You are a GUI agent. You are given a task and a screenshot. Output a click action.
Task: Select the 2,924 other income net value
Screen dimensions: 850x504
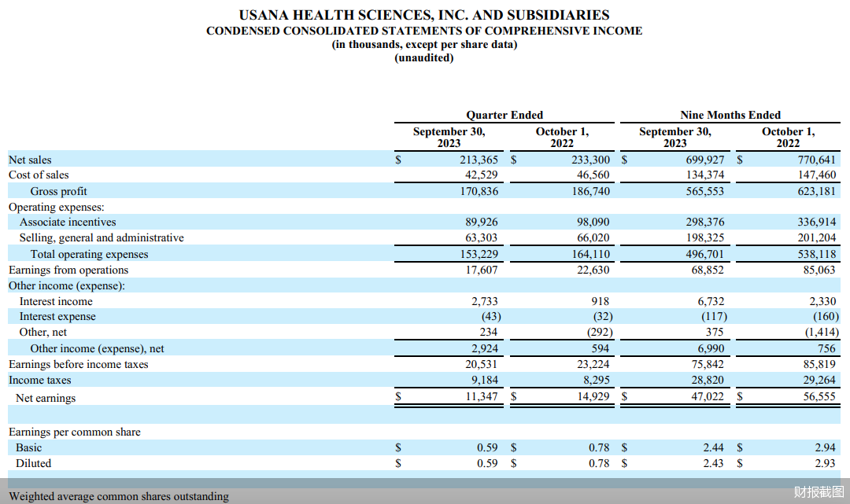(485, 348)
